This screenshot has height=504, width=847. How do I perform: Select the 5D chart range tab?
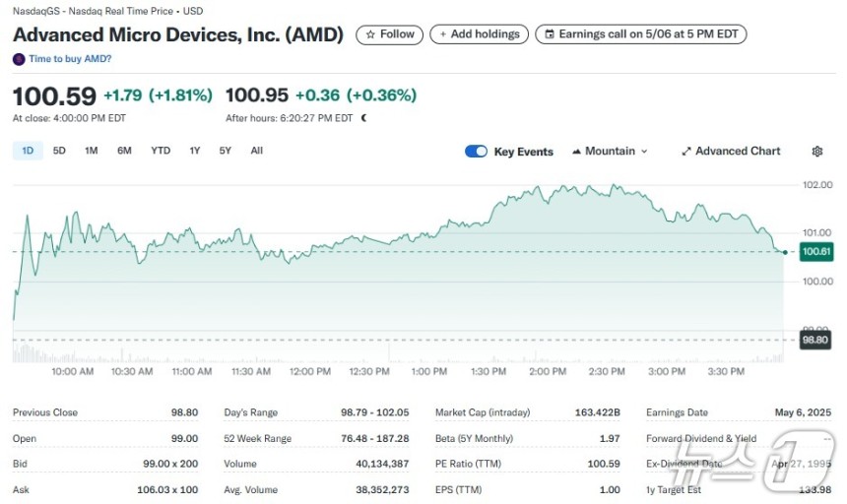[x=59, y=151]
